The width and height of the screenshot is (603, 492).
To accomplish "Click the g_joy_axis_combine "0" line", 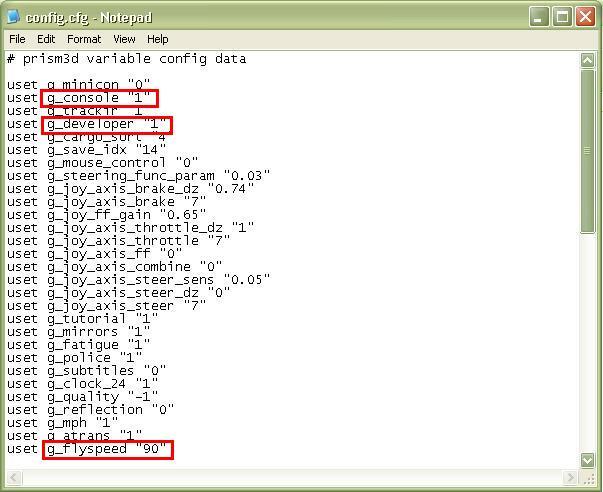I will (115, 267).
